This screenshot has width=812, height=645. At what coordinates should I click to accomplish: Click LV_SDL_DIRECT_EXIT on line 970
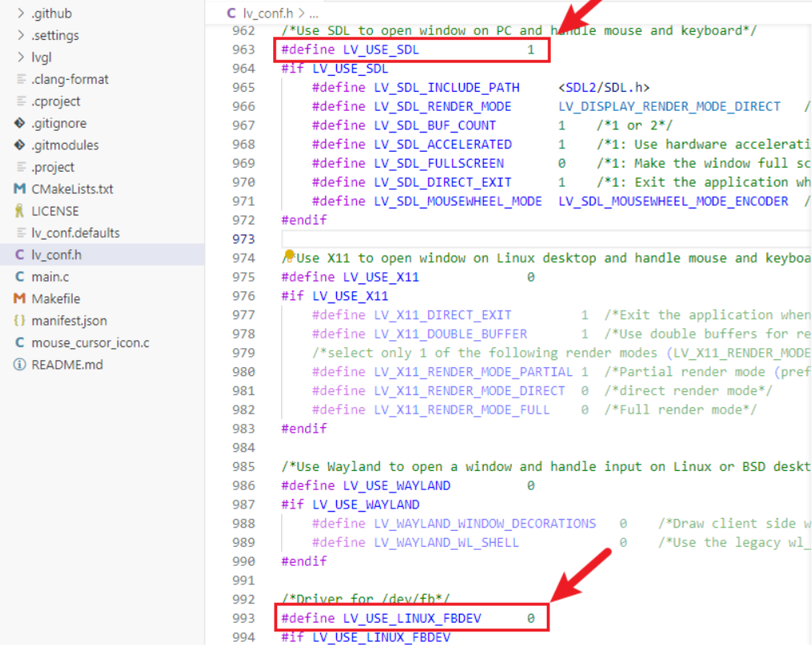[x=443, y=182]
